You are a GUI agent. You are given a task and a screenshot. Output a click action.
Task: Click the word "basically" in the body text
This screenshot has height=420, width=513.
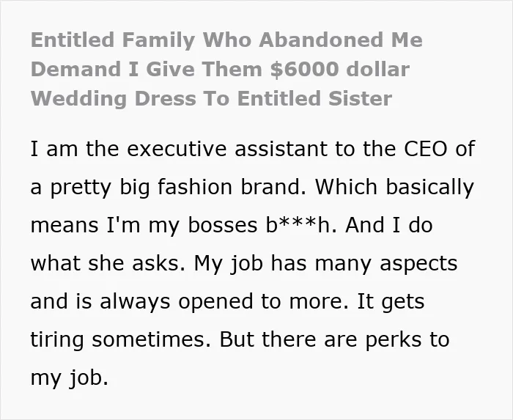430,188
